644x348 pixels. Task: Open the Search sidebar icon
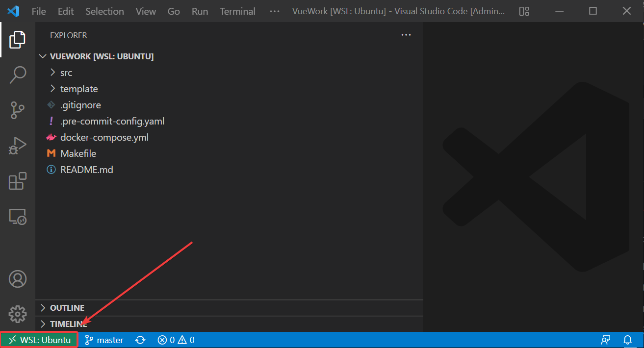pos(18,75)
